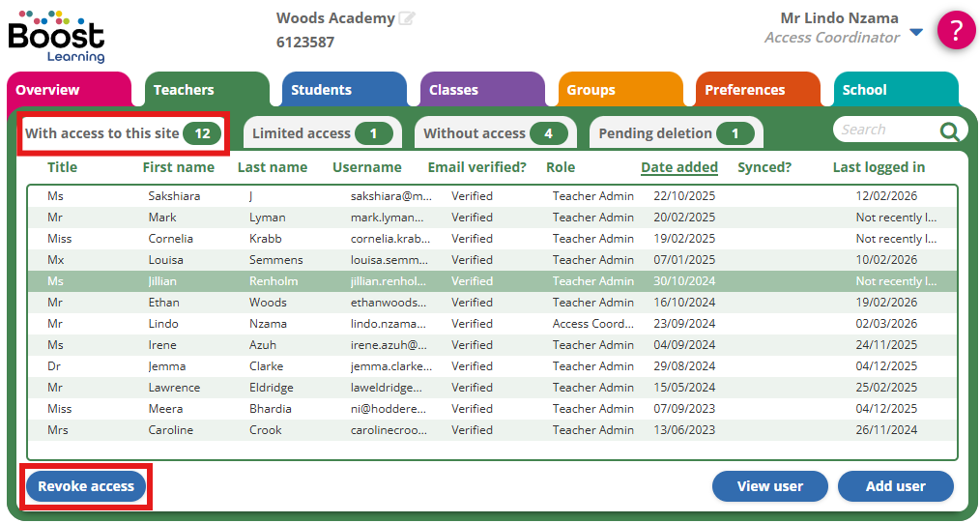
Task: Show users Without access
Action: click(x=495, y=133)
